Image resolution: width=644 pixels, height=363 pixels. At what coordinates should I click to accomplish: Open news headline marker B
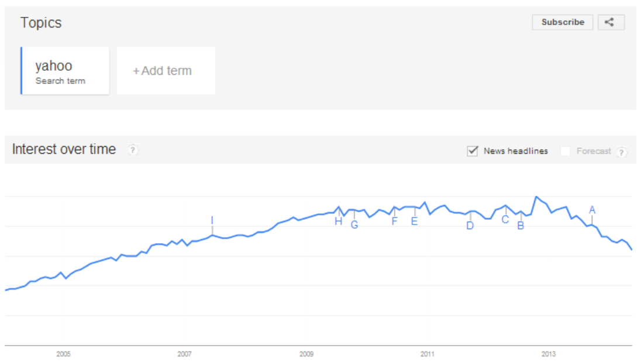[521, 226]
